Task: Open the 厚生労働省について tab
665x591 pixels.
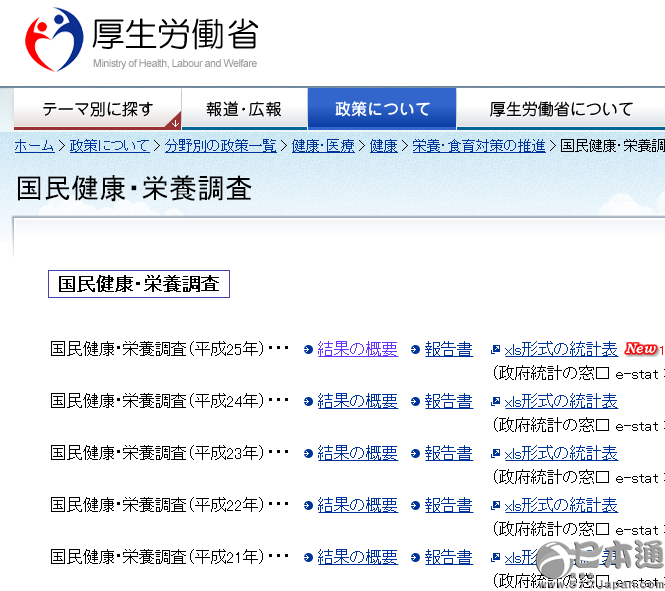Action: pos(561,109)
